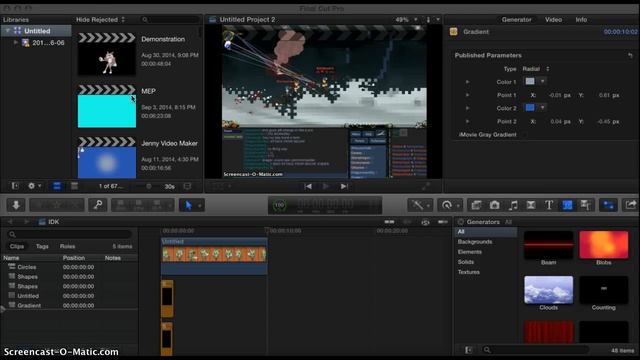Open the Enhancements magic wand menu
The height and width of the screenshot is (360, 640).
click(x=420, y=205)
